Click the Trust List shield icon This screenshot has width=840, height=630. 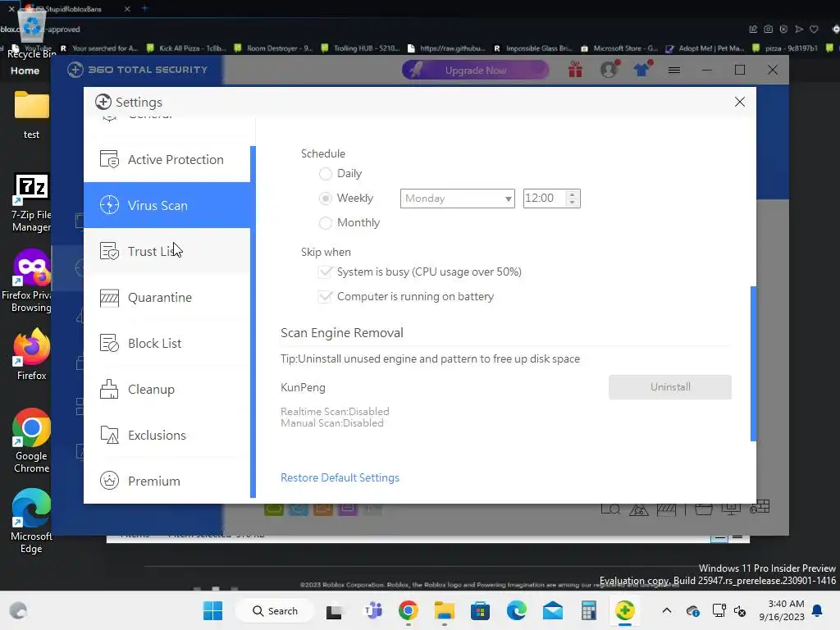109,251
